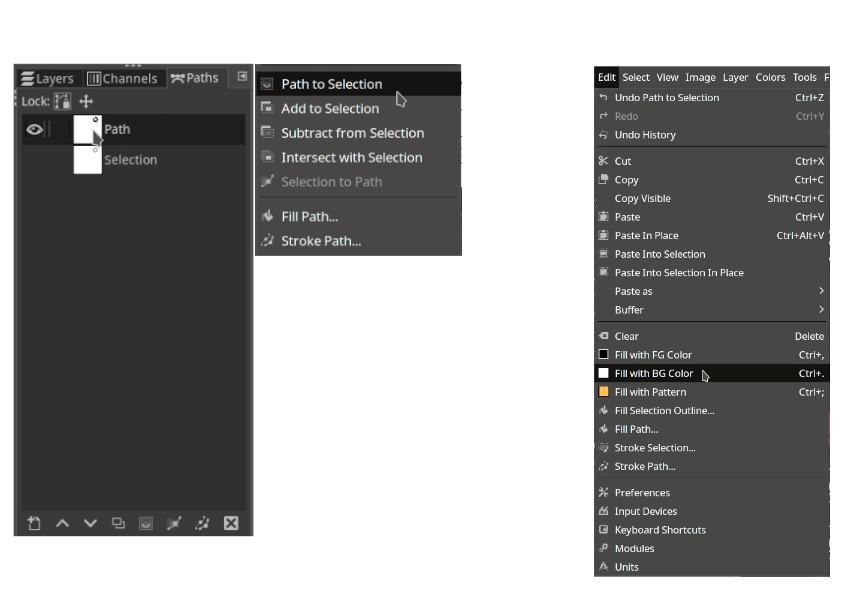Select the path named Selection in the list
This screenshot has width=850, height=600.
click(133, 160)
